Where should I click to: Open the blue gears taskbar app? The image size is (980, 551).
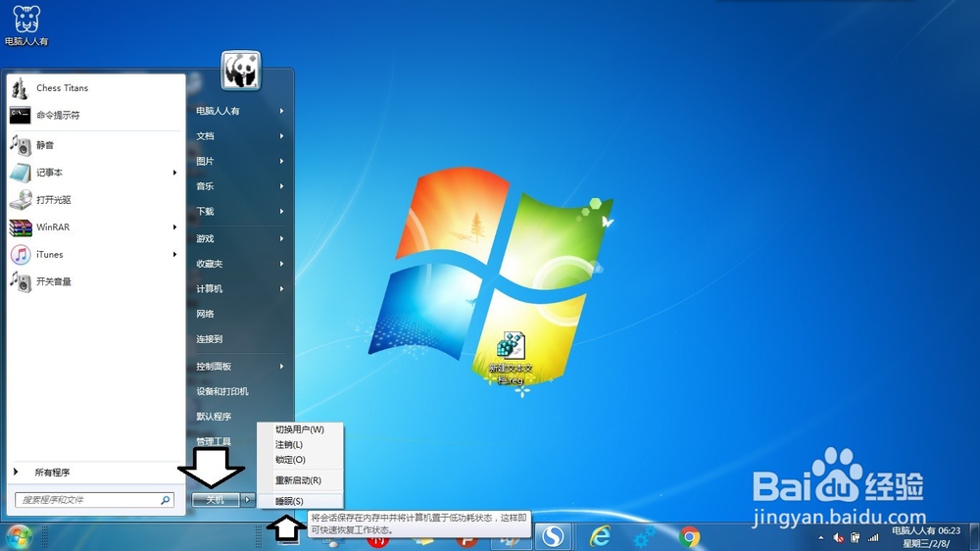point(644,536)
